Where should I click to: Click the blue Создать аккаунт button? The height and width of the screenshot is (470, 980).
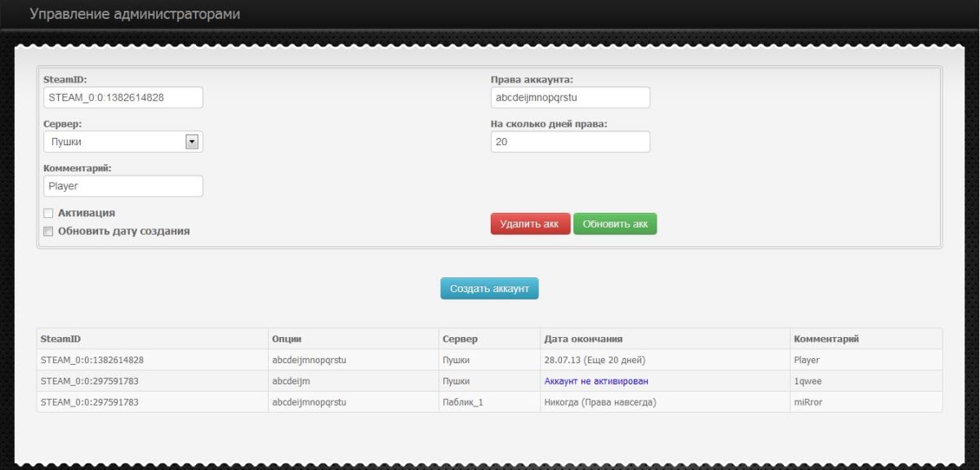click(x=489, y=289)
